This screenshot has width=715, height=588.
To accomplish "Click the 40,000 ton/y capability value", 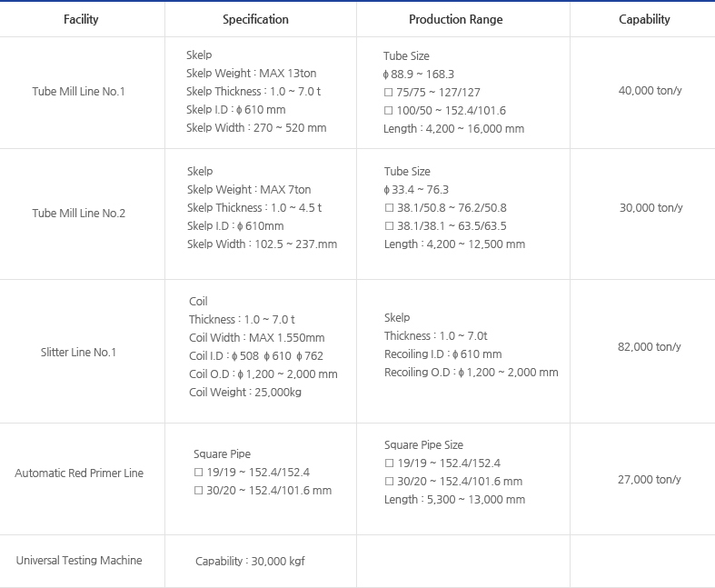I will [x=650, y=89].
